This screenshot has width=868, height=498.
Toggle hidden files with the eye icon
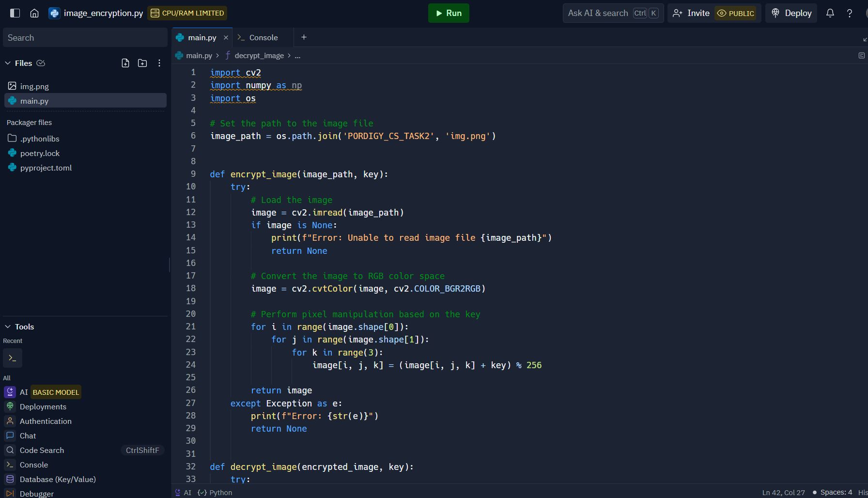41,63
